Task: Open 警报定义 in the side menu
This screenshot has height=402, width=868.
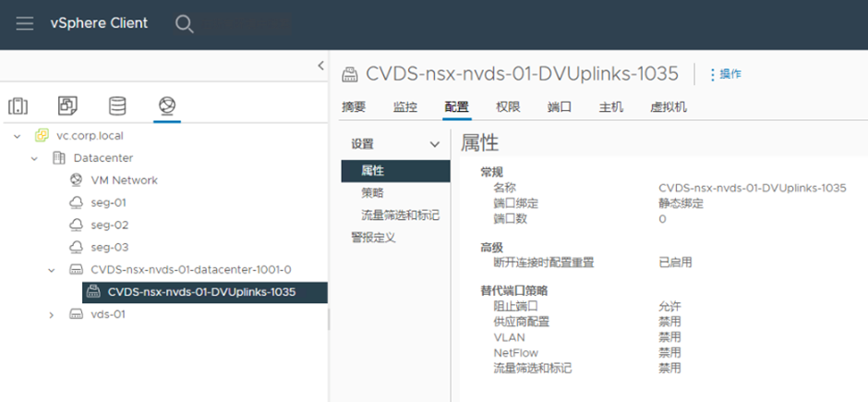Action: coord(374,238)
